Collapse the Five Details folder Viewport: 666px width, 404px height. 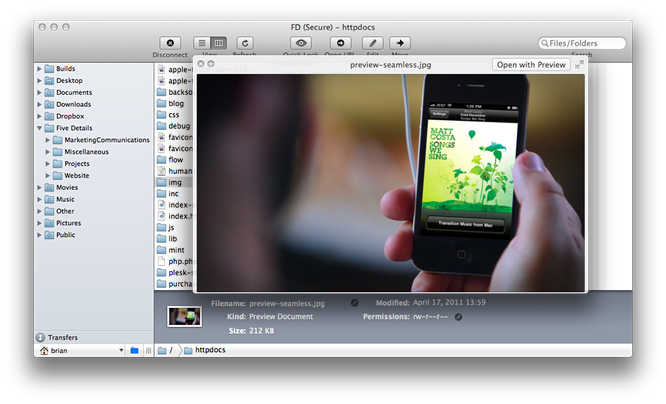click(40, 128)
